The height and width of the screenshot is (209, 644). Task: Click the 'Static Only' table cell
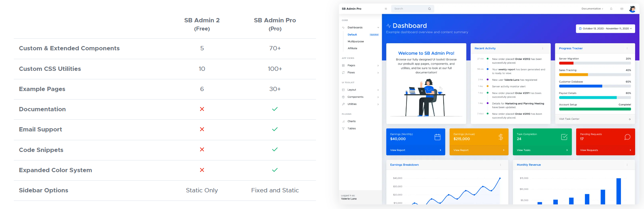(x=202, y=190)
